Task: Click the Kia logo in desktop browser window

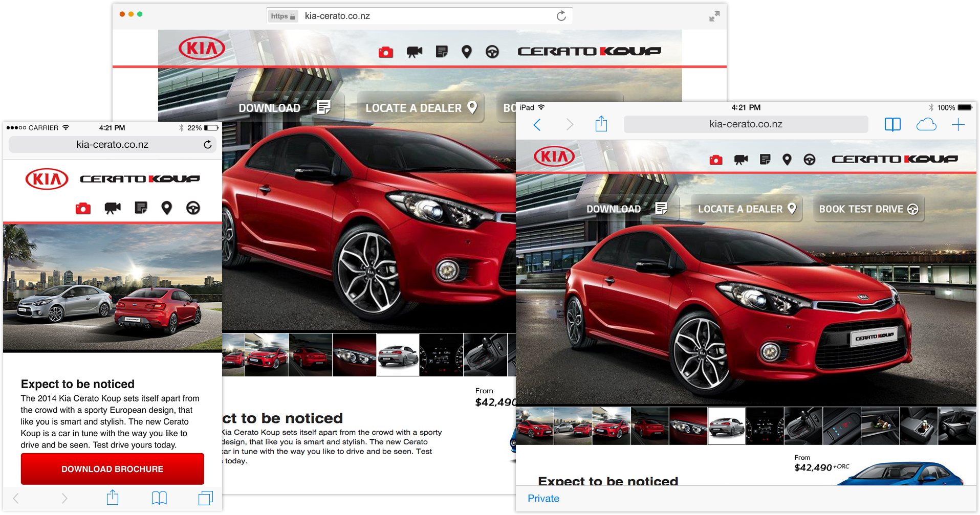Action: 202,49
